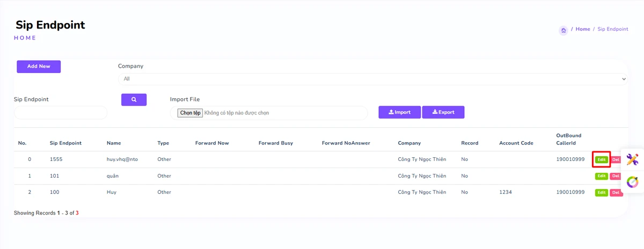This screenshot has width=644, height=249.
Task: Click Chọn tệp file chooser button
Action: tap(191, 113)
